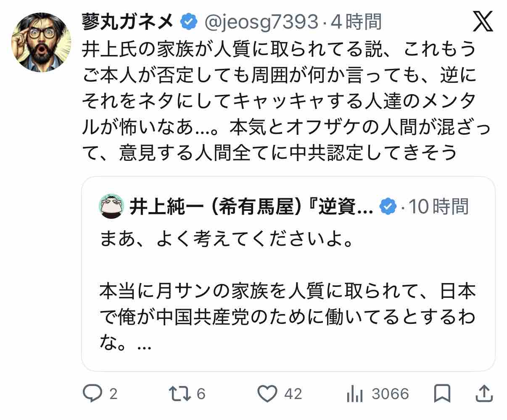The image size is (507, 420).
Task: Open the @jeosg7393 handle link
Action: pos(260,22)
